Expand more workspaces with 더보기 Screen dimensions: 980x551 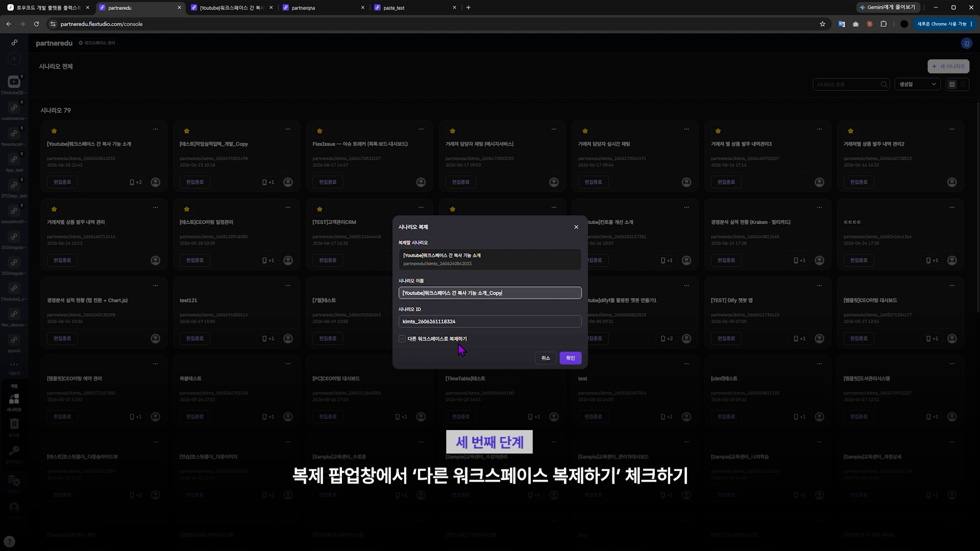click(x=14, y=367)
